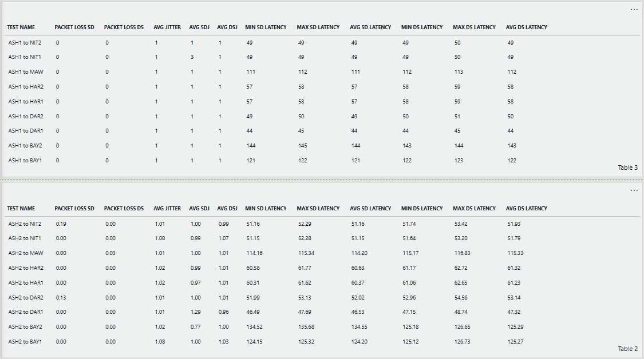Sort upper table by TEST NAME header
This screenshot has height=359, width=644.
pos(21,27)
